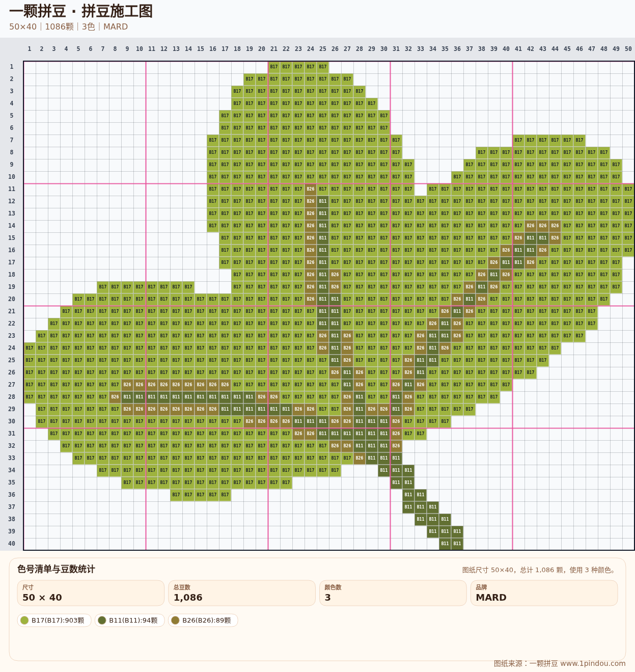Click the B17 green color swatch in the legend
Image resolution: width=635 pixels, height=672 pixels.
pyautogui.click(x=24, y=620)
